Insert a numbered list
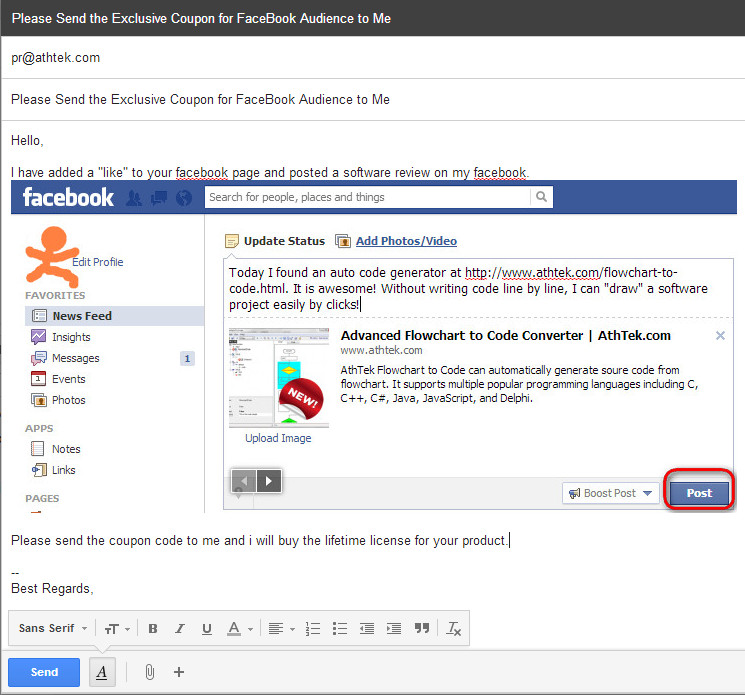The height and width of the screenshot is (695, 745). 313,628
